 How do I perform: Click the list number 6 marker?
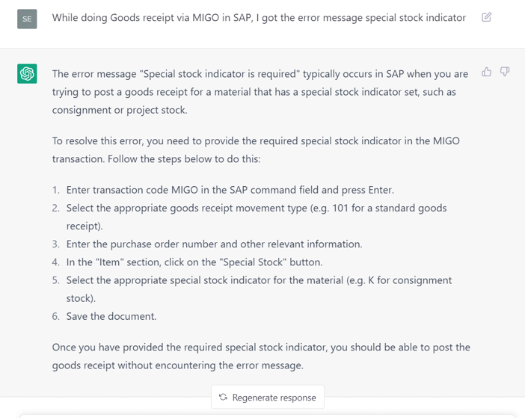(x=56, y=316)
